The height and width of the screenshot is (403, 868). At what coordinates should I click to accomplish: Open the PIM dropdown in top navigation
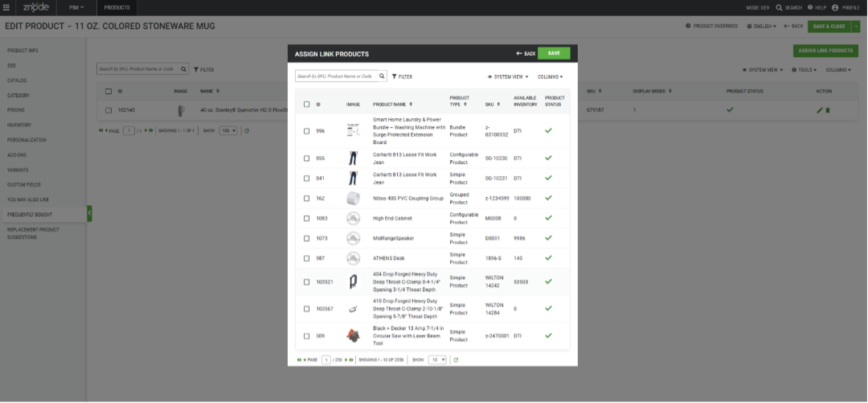coord(76,8)
